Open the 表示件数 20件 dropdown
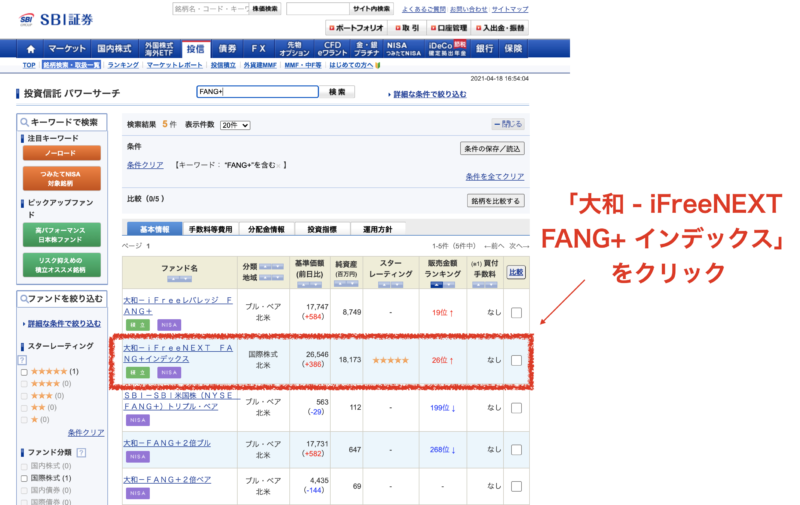Image resolution: width=800 pixels, height=505 pixels. coord(235,125)
